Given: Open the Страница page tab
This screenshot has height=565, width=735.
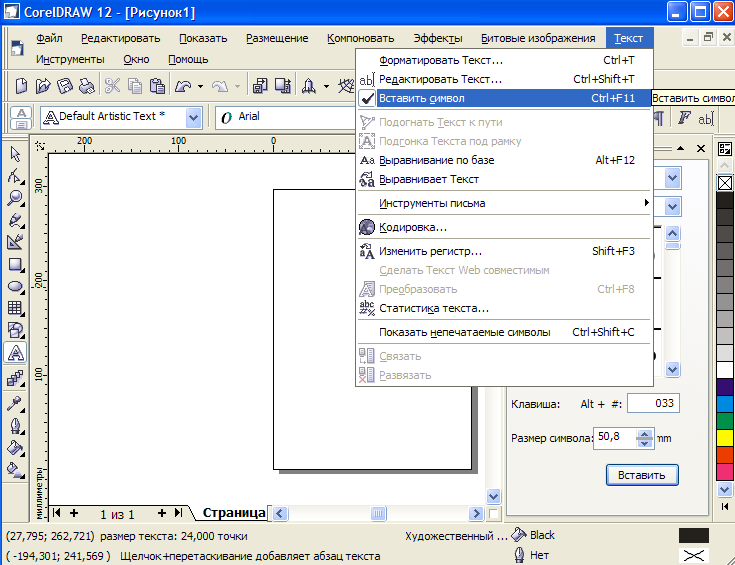Looking at the screenshot, I should point(234,513).
